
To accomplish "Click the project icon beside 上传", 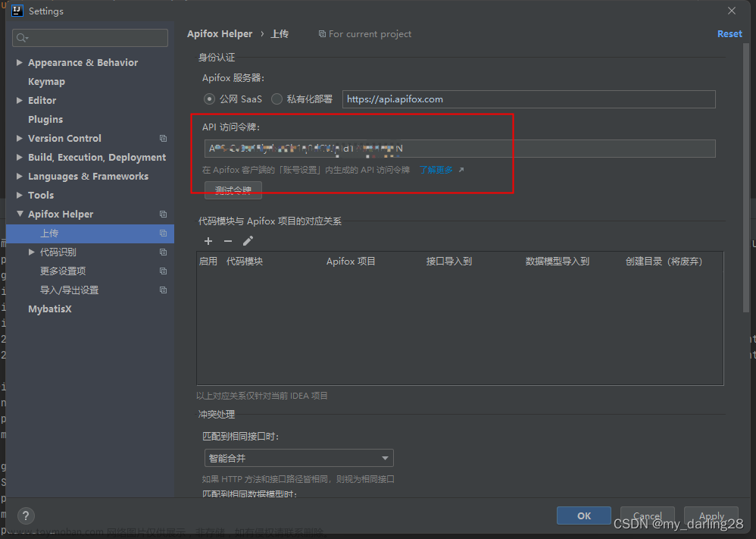I will 164,233.
